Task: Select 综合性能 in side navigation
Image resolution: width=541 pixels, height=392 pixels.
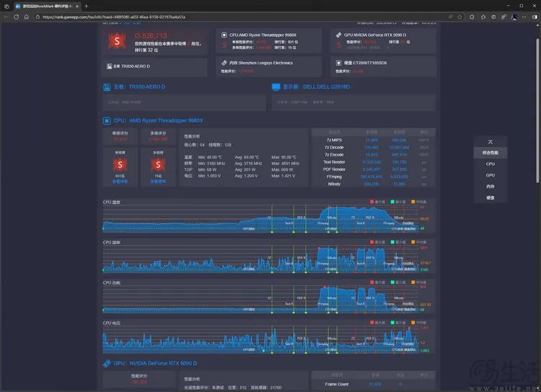Action: click(491, 153)
